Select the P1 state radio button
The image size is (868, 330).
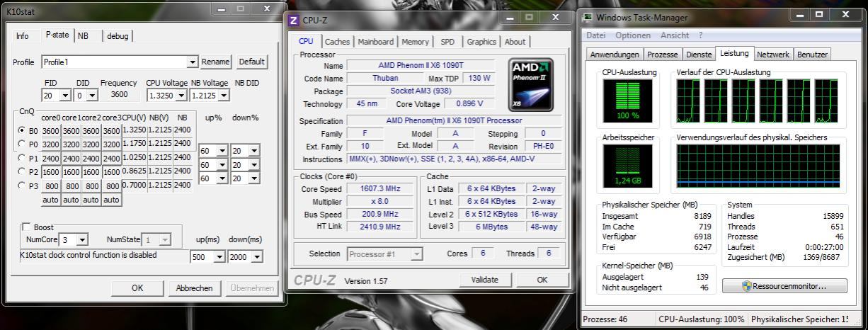pos(22,158)
